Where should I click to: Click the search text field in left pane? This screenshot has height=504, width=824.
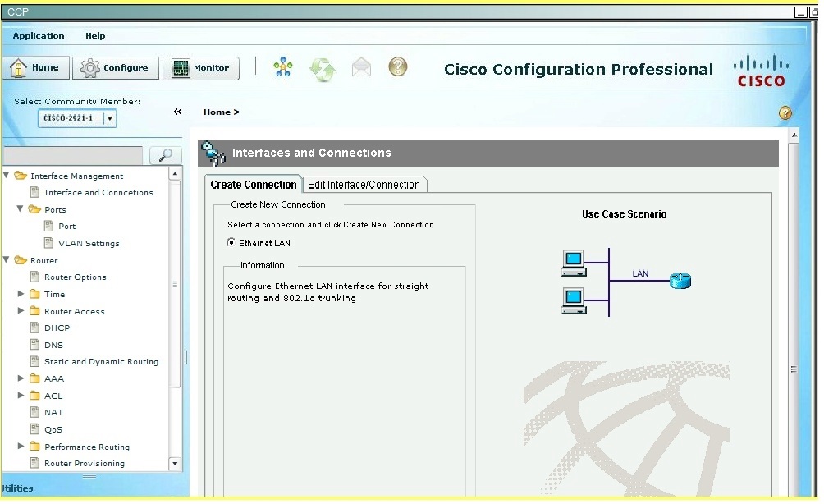73,156
